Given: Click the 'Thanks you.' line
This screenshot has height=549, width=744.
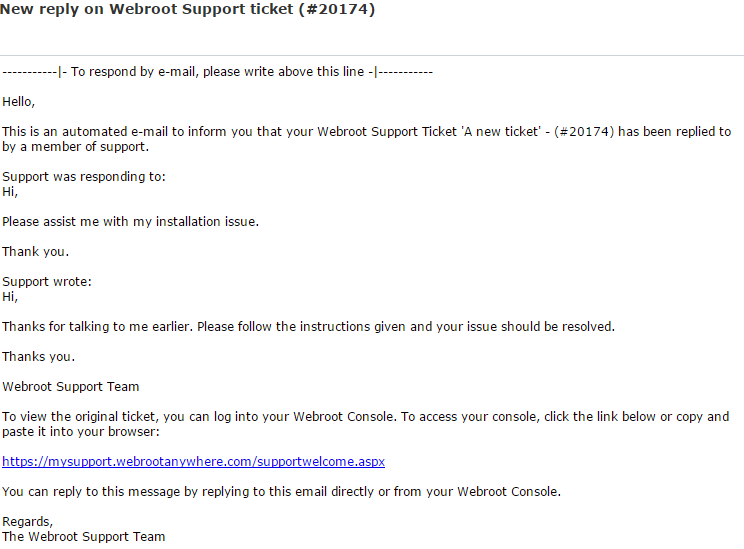Looking at the screenshot, I should pos(38,356).
